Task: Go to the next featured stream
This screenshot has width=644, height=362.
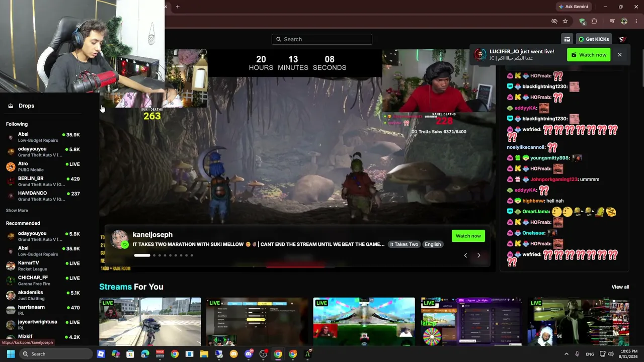Action: (x=478, y=255)
